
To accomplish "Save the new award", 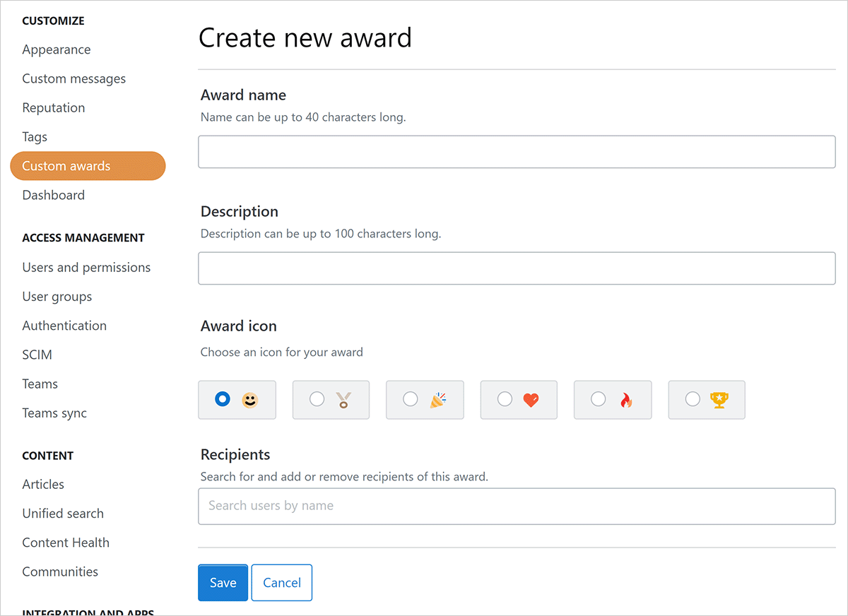I will coord(223,583).
